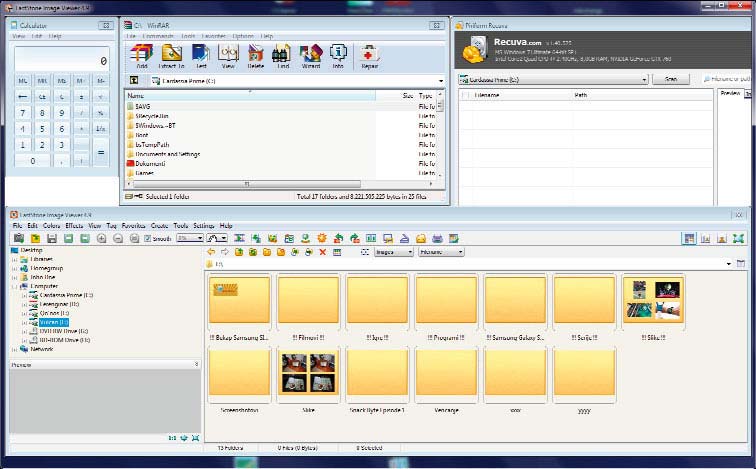Expand the Homegroup tree node
Screen dimensions: 756x469
tap(15, 268)
